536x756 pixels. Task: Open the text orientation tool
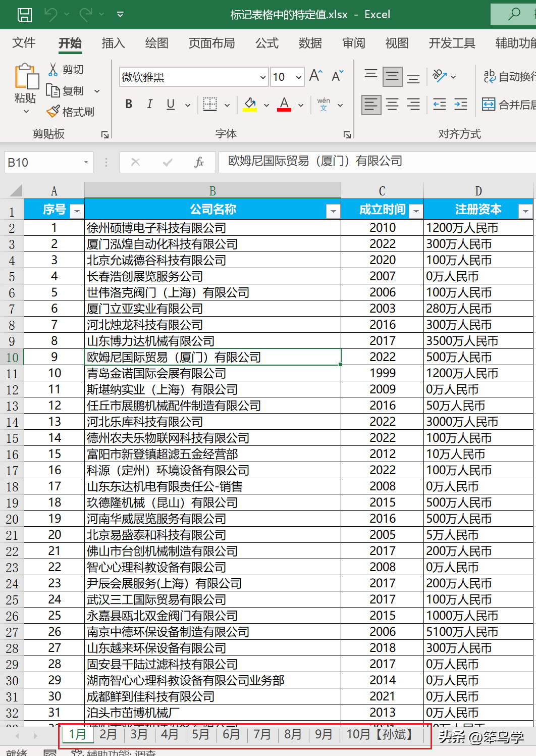[x=440, y=76]
